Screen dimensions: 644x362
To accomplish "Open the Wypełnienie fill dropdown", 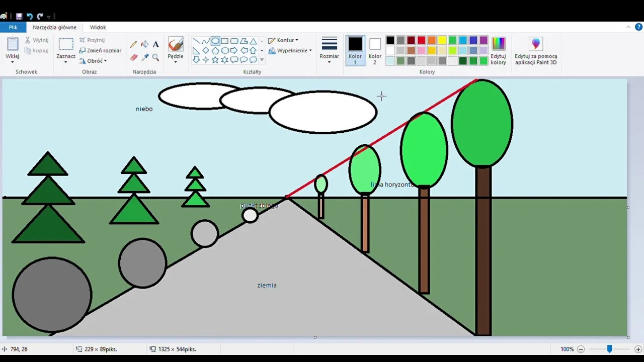I will coord(290,50).
